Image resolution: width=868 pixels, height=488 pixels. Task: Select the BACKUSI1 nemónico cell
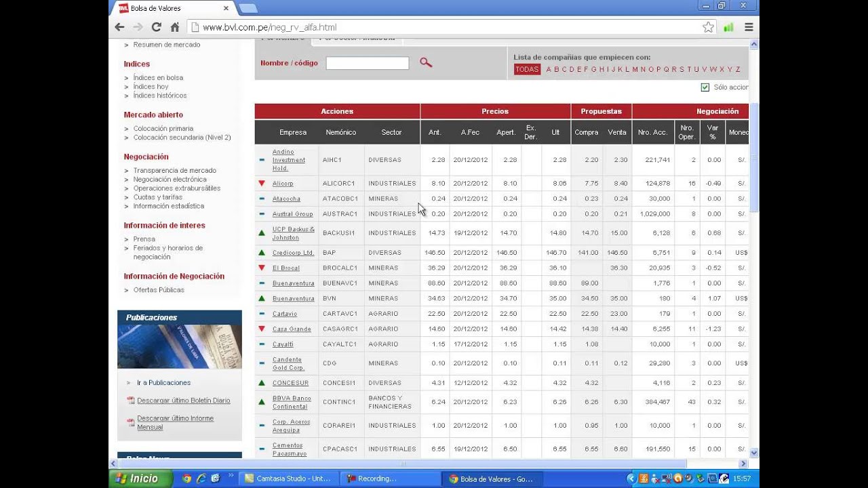point(341,233)
